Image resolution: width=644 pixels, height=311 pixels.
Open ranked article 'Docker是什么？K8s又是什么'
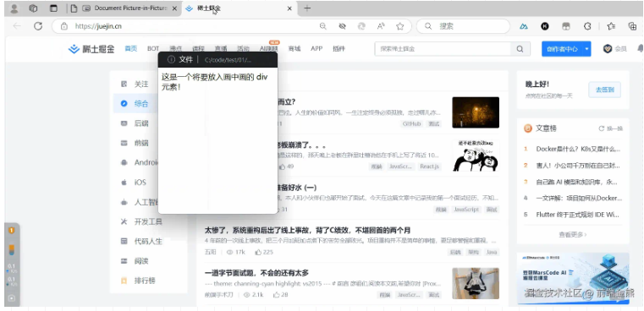[578, 149]
